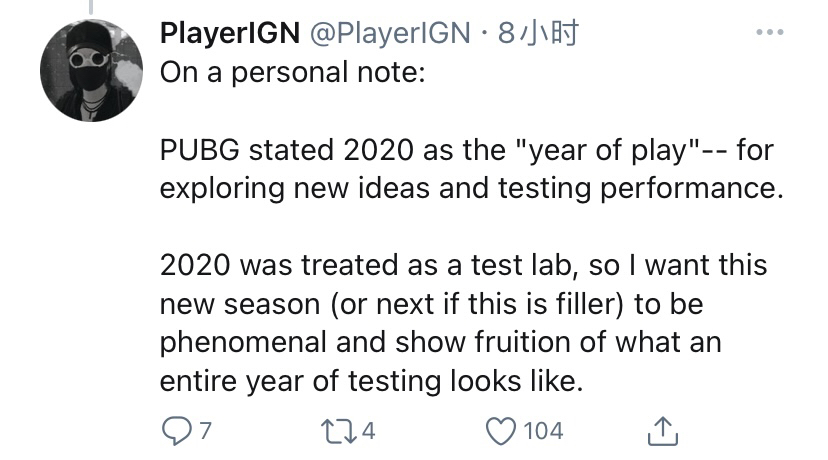
Task: Tap the "new season (or next" text line
Action: (431, 304)
